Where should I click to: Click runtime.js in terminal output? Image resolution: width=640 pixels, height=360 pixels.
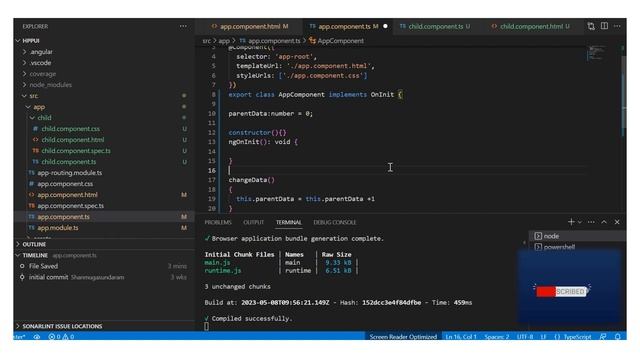[222, 271]
